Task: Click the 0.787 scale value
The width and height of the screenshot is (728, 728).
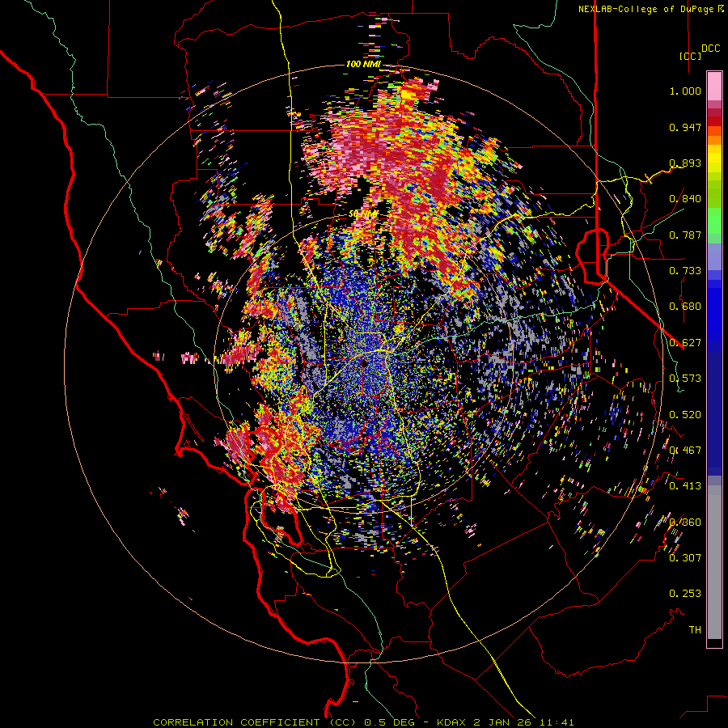Action: 685,235
